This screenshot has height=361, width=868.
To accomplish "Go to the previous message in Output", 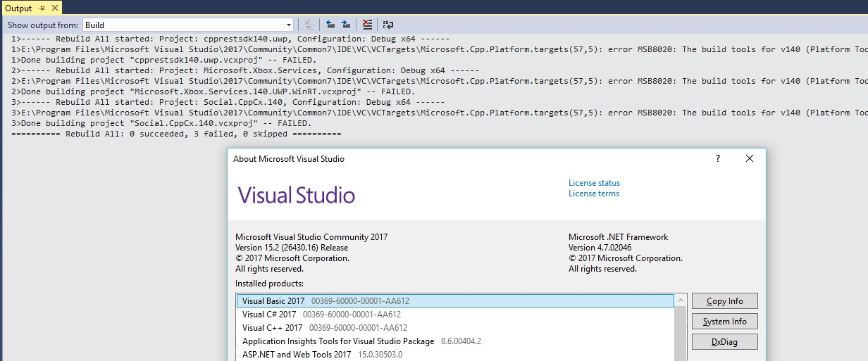I will click(330, 25).
